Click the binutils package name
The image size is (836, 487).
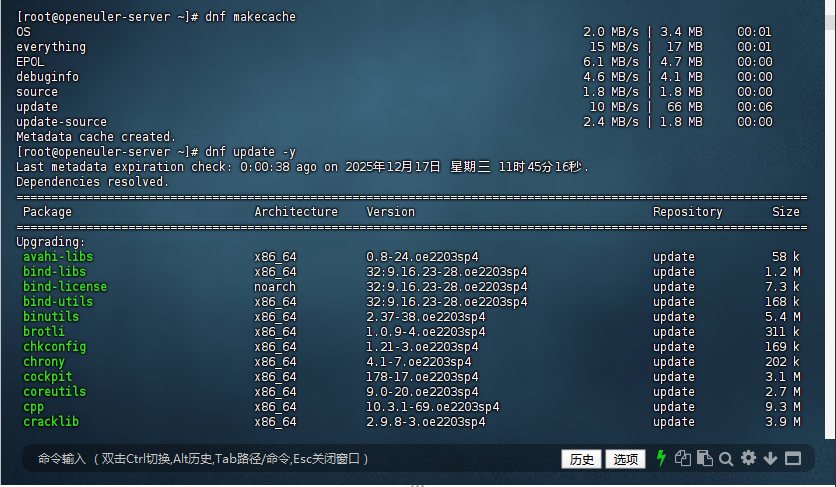(x=51, y=316)
